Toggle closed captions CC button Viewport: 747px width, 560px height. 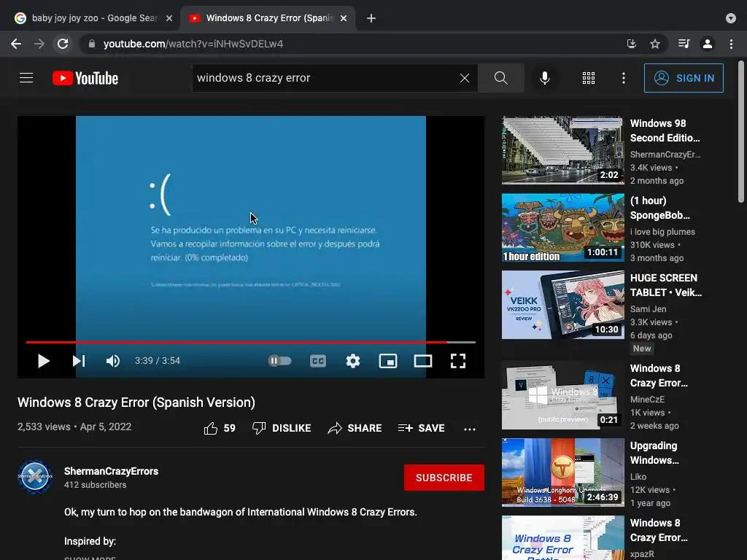[x=318, y=361]
